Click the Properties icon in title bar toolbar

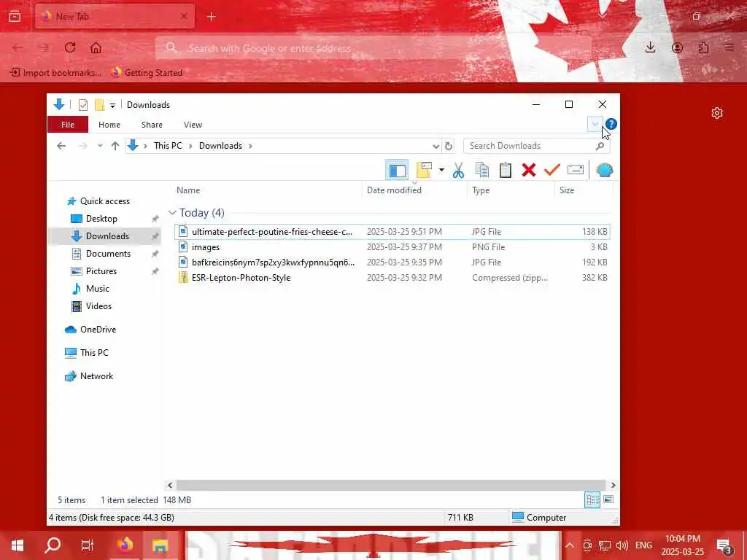click(x=83, y=105)
